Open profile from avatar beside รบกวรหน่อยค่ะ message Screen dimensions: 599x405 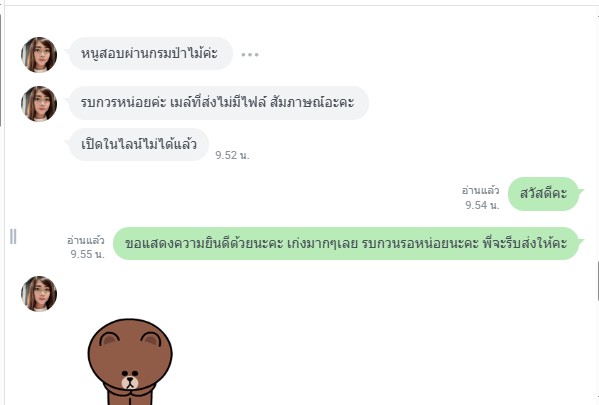click(x=39, y=104)
